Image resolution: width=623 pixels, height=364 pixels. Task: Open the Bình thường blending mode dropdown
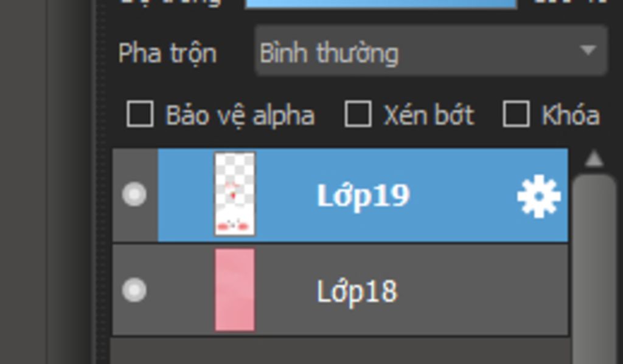(x=431, y=51)
